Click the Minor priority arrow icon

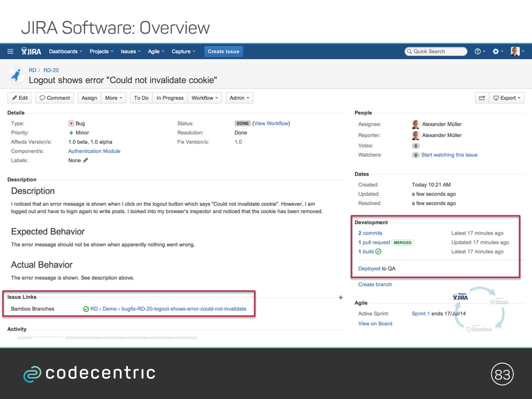tap(71, 132)
